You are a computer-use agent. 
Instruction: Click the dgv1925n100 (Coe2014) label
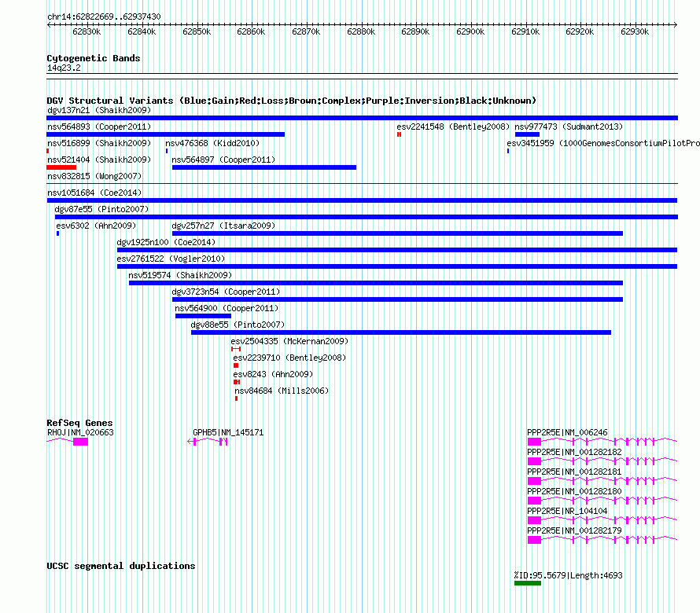click(166, 242)
